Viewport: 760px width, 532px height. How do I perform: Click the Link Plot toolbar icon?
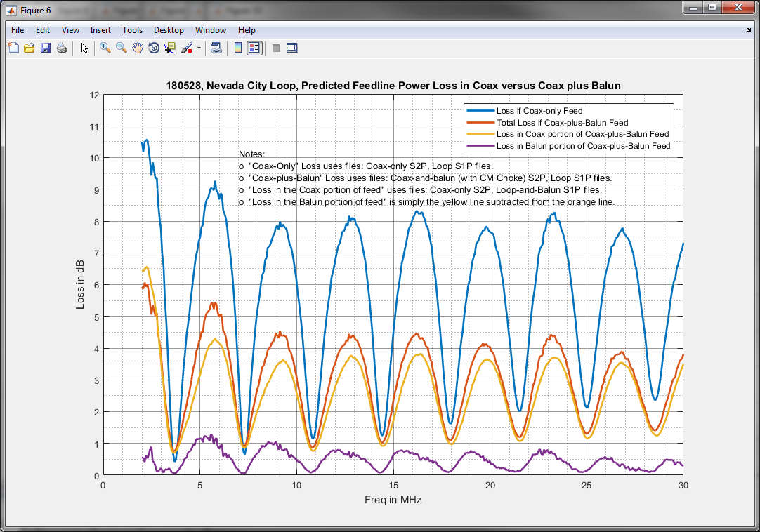pyautogui.click(x=216, y=48)
